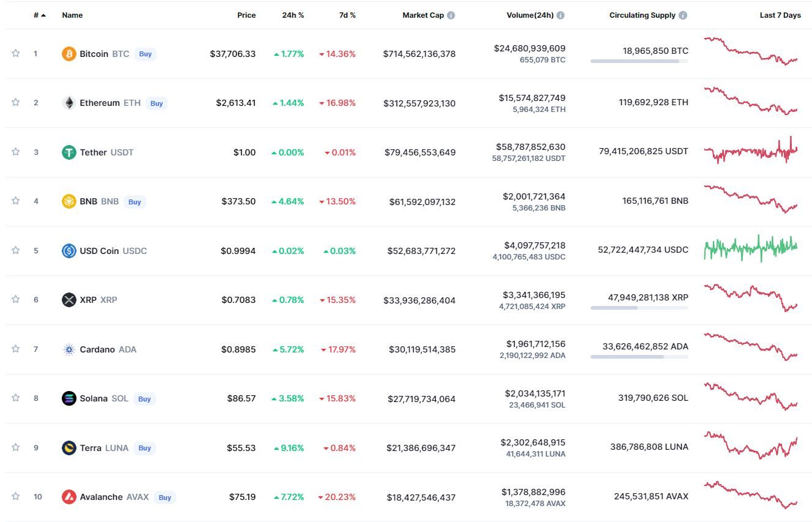Sort the table by Price column
The image size is (812, 522).
click(x=246, y=15)
